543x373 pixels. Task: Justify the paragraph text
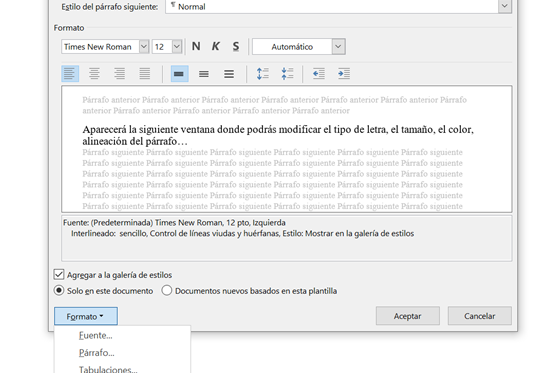pyautogui.click(x=145, y=73)
